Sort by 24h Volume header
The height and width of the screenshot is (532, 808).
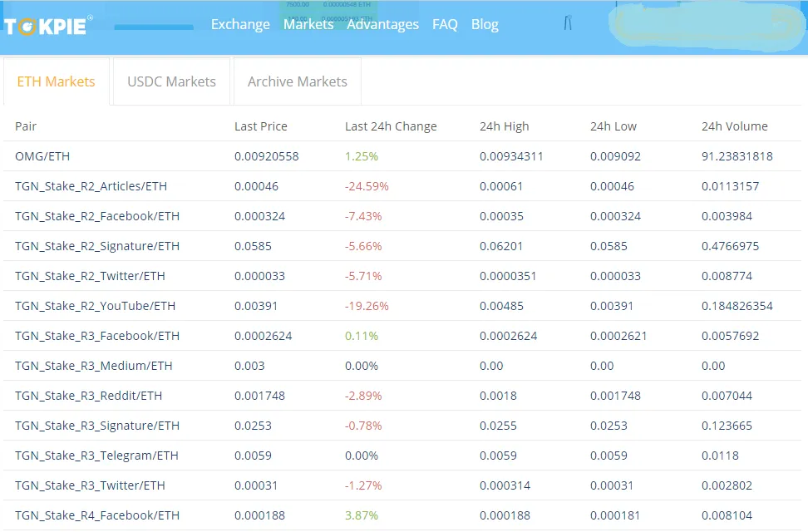[x=734, y=126]
